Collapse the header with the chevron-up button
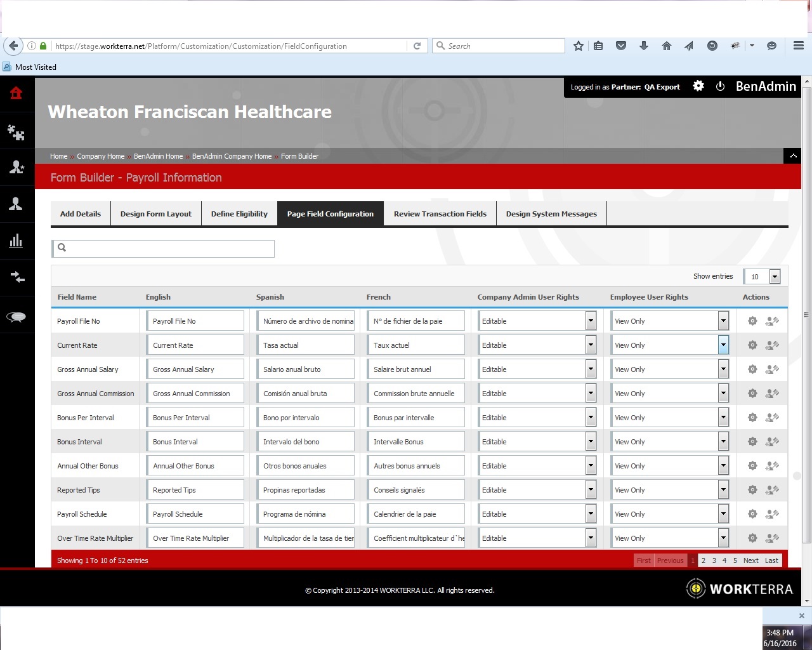This screenshot has width=812, height=650. point(792,156)
